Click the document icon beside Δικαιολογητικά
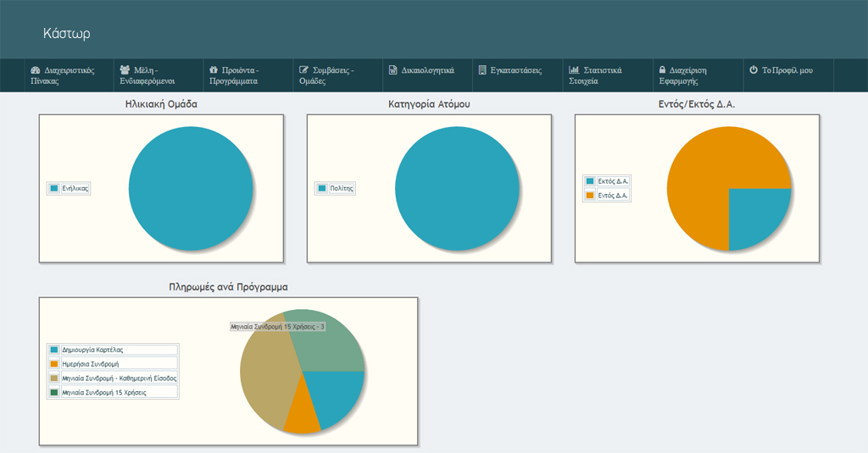This screenshot has width=868, height=453. click(x=392, y=70)
